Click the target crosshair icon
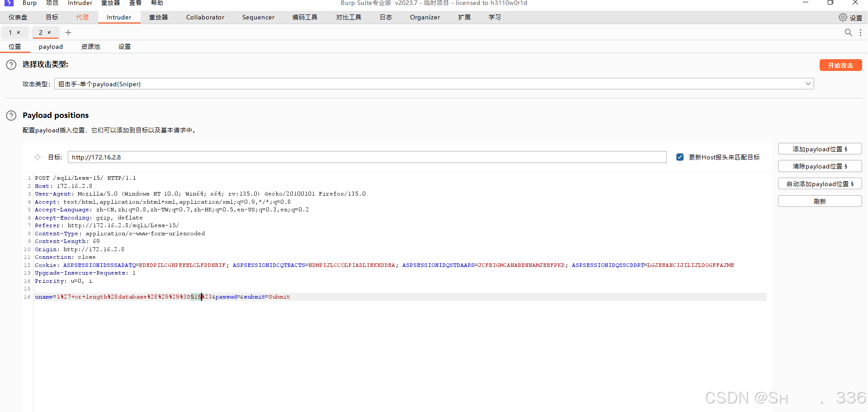Screen dimensions: 868x412 pyautogui.click(x=38, y=157)
